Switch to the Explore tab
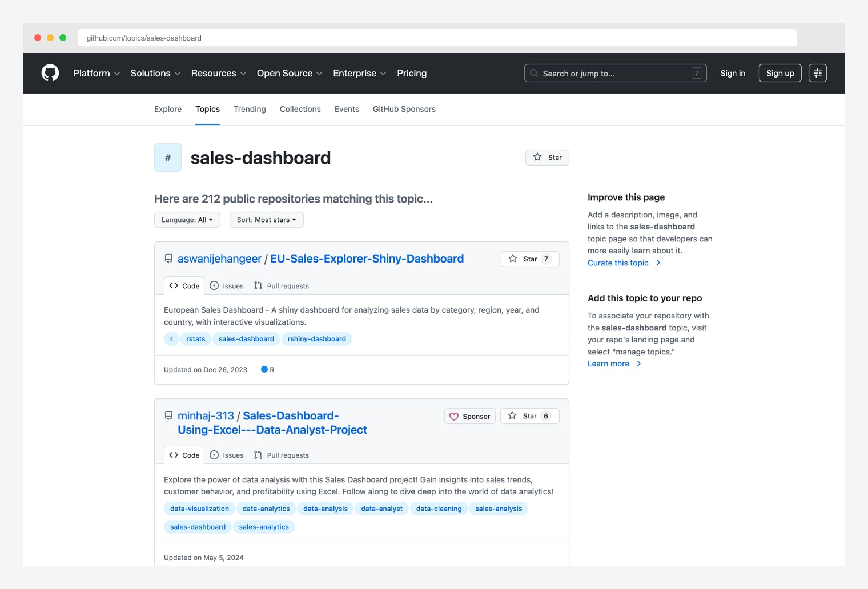This screenshot has height=589, width=868. pos(168,109)
